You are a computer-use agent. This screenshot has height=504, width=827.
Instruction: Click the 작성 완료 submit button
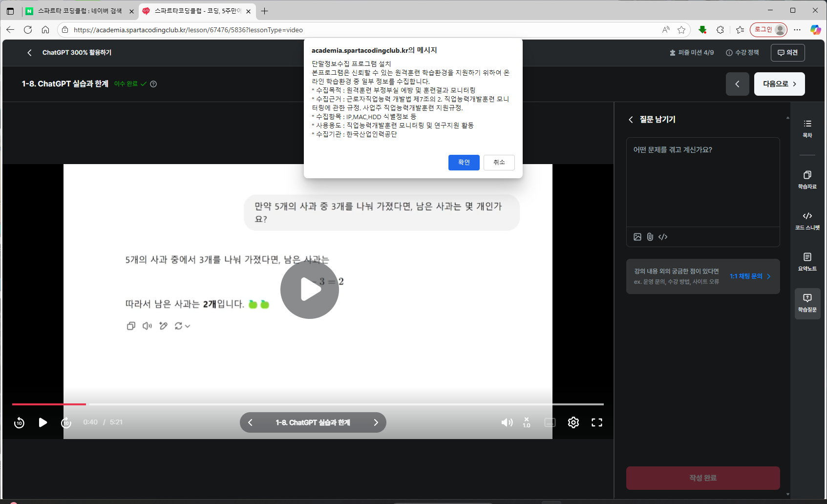coord(703,478)
